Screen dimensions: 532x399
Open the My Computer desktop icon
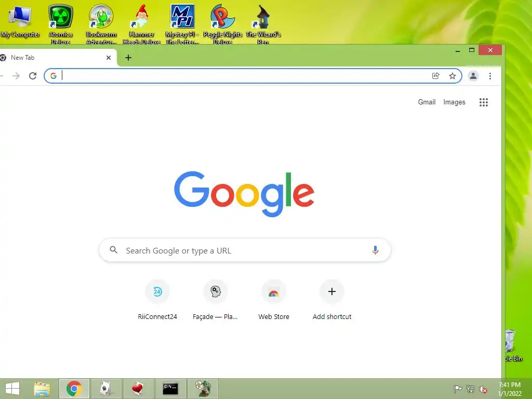coord(20,21)
